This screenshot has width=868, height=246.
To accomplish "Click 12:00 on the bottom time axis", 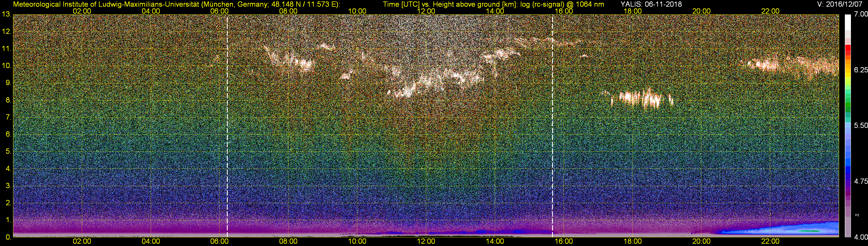I will [x=426, y=241].
